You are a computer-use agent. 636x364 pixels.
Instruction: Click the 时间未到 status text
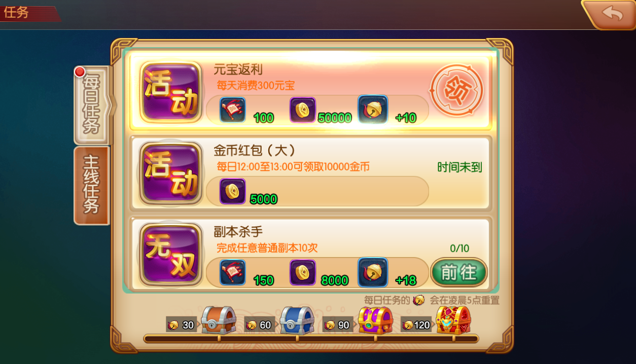tap(460, 167)
